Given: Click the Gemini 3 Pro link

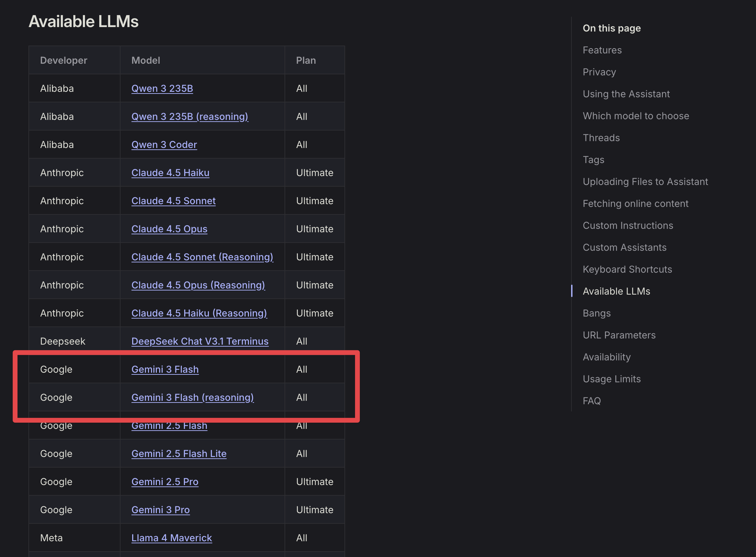Looking at the screenshot, I should 160,510.
